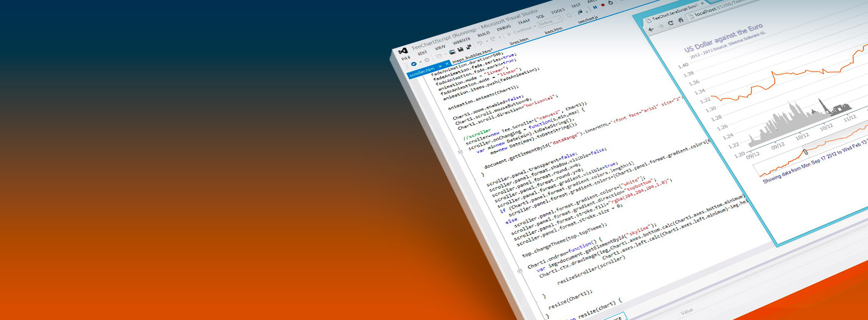This screenshot has width=868, height=320.
Task: Open the TOOLS menu
Action: (x=558, y=11)
